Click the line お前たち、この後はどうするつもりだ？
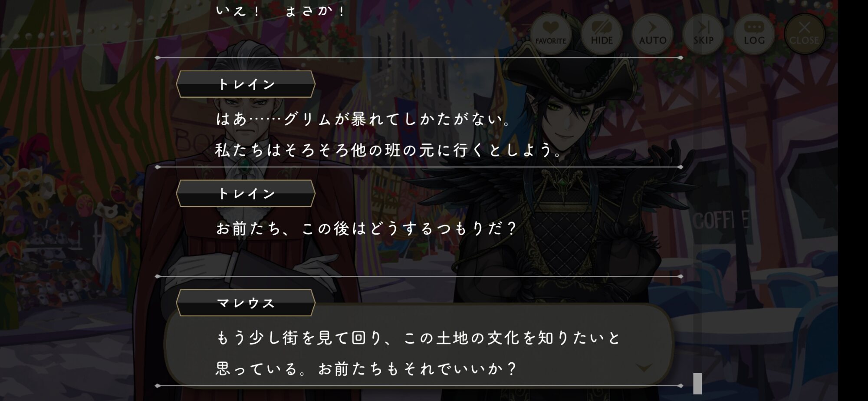The image size is (868, 401). [366, 229]
